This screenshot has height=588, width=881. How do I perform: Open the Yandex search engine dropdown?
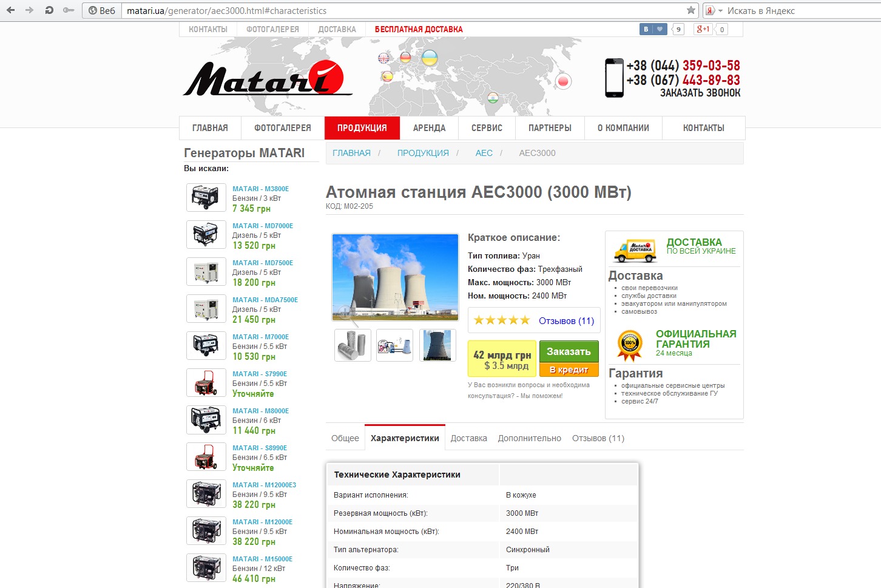pos(720,11)
